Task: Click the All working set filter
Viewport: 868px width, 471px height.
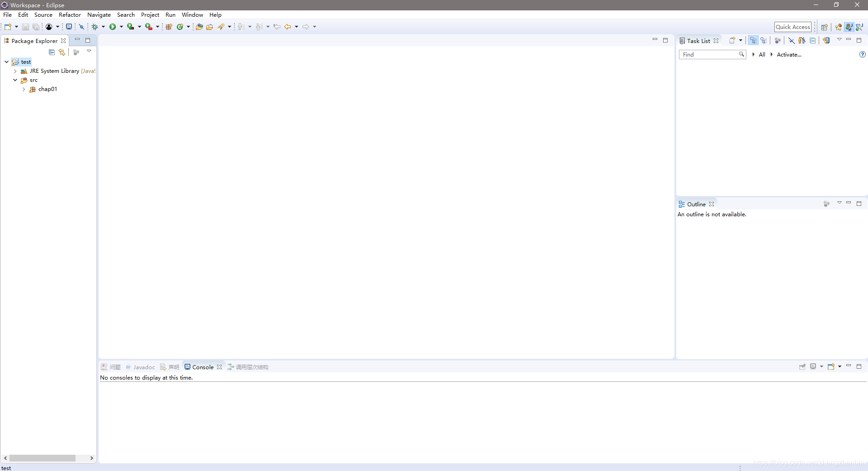Action: click(762, 54)
